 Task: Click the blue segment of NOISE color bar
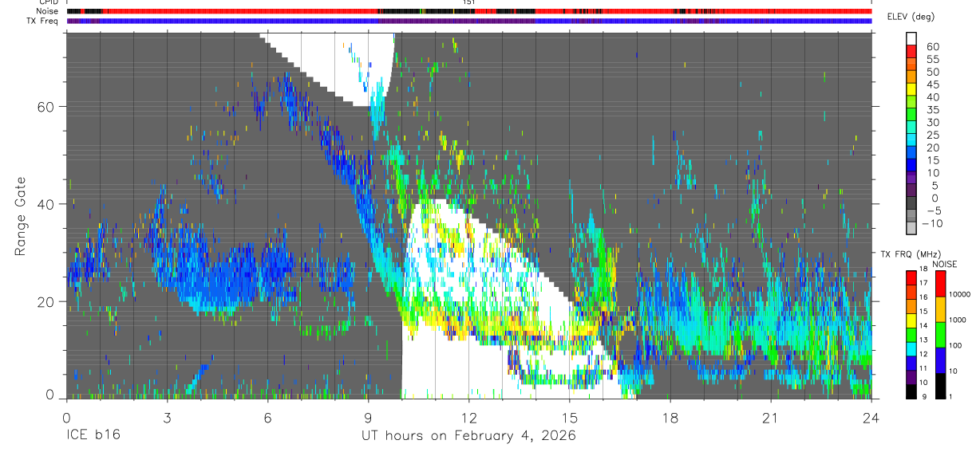(x=940, y=360)
